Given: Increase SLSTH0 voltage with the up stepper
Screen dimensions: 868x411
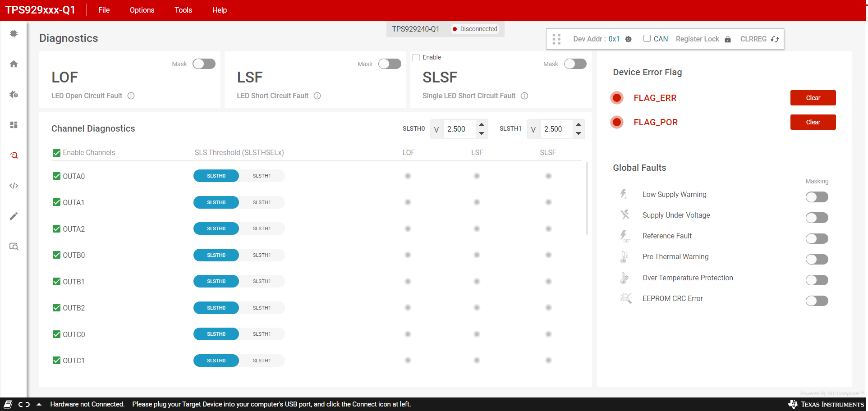Looking at the screenshot, I should coord(481,125).
